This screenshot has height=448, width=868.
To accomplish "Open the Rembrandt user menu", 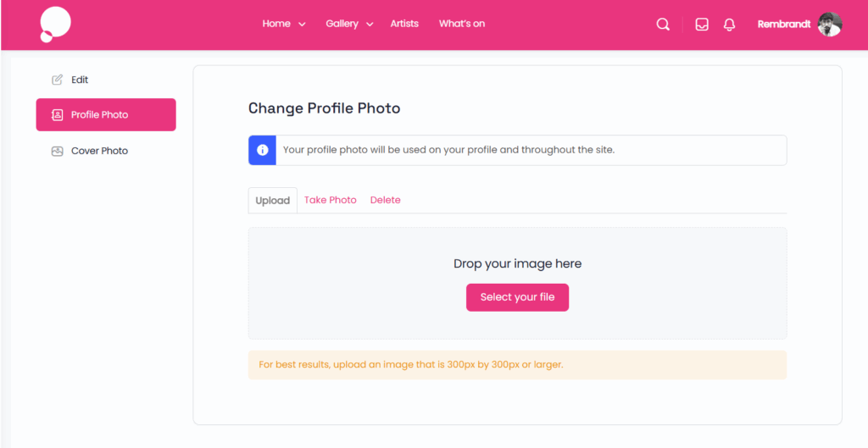I will (x=784, y=24).
